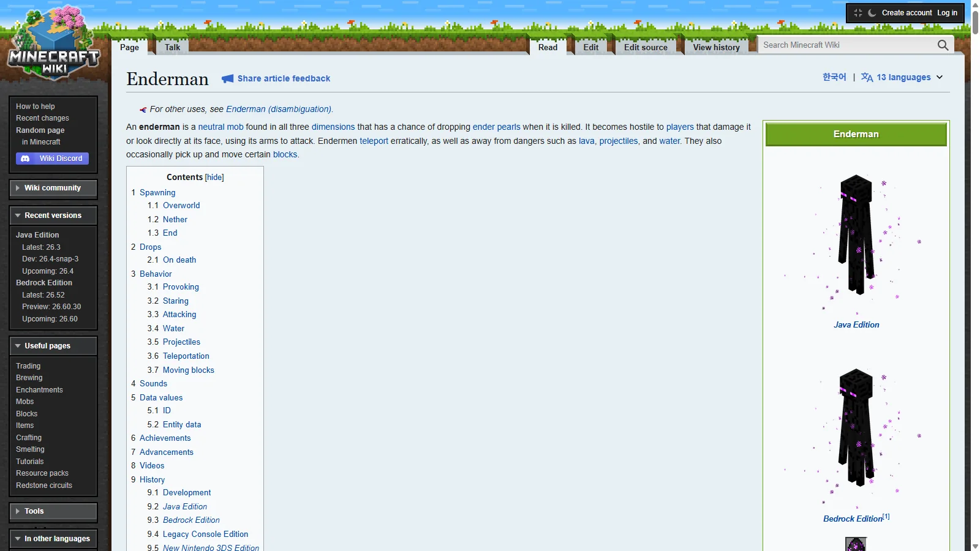Open Recent changes in sidebar
This screenshot has height=551, width=980.
(42, 118)
